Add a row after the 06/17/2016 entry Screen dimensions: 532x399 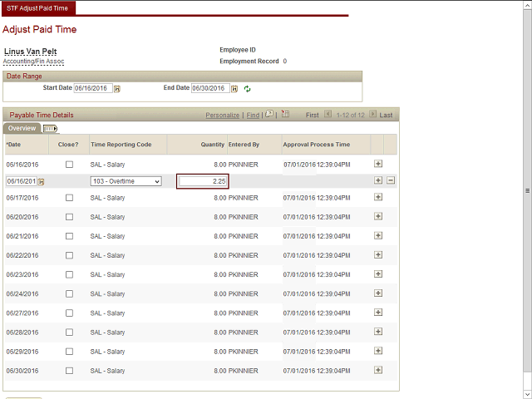tap(378, 197)
